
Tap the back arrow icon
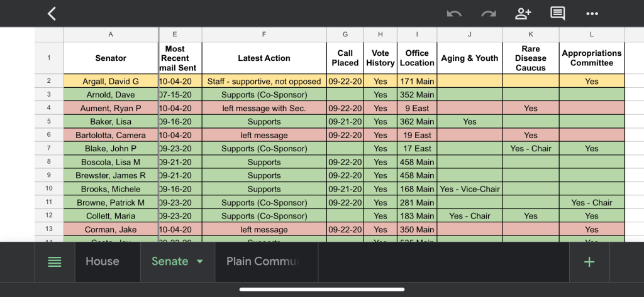coord(52,13)
